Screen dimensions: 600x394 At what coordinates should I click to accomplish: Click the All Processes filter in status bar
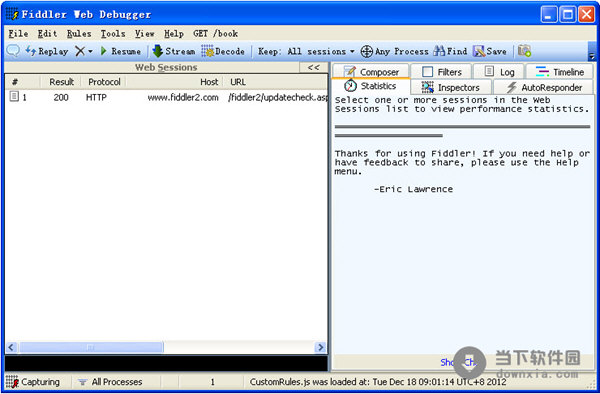point(110,382)
